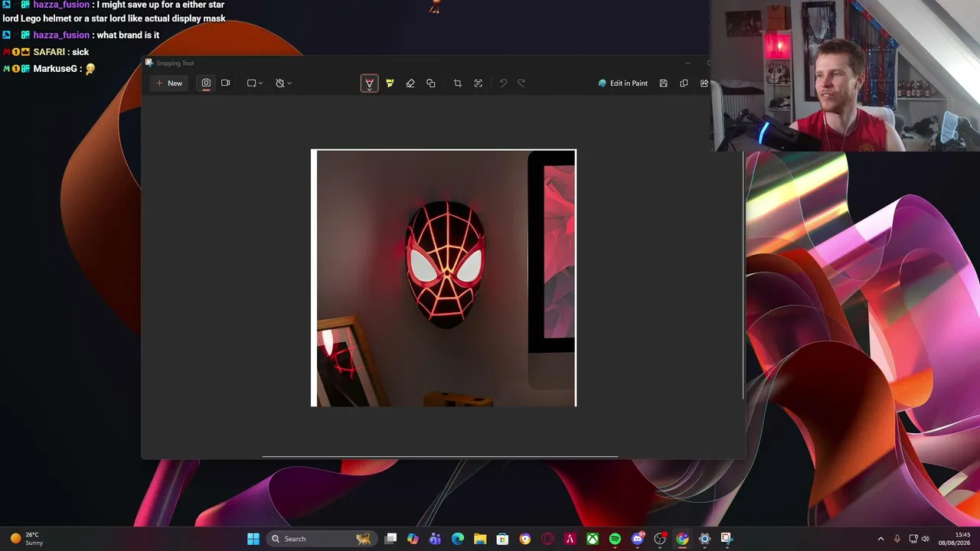Click the taskbar Search box
Screen dimensions: 980x551
[322, 539]
